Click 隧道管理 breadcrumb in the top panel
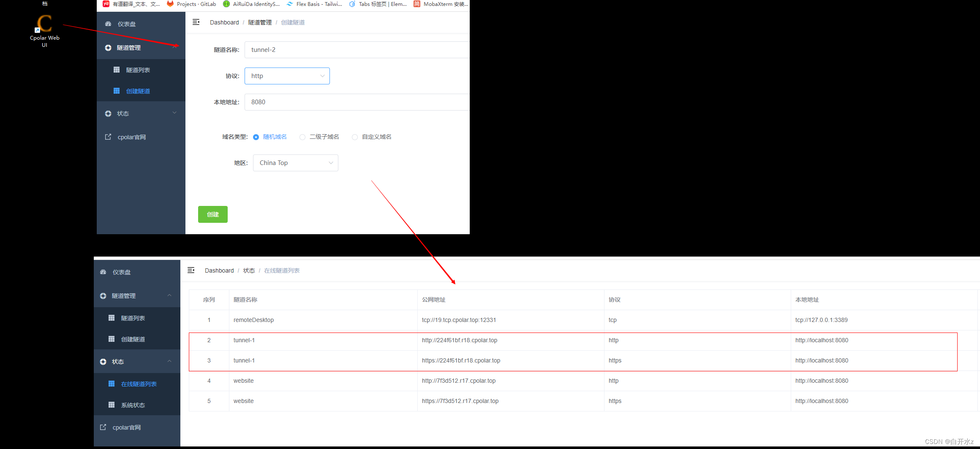 [260, 22]
